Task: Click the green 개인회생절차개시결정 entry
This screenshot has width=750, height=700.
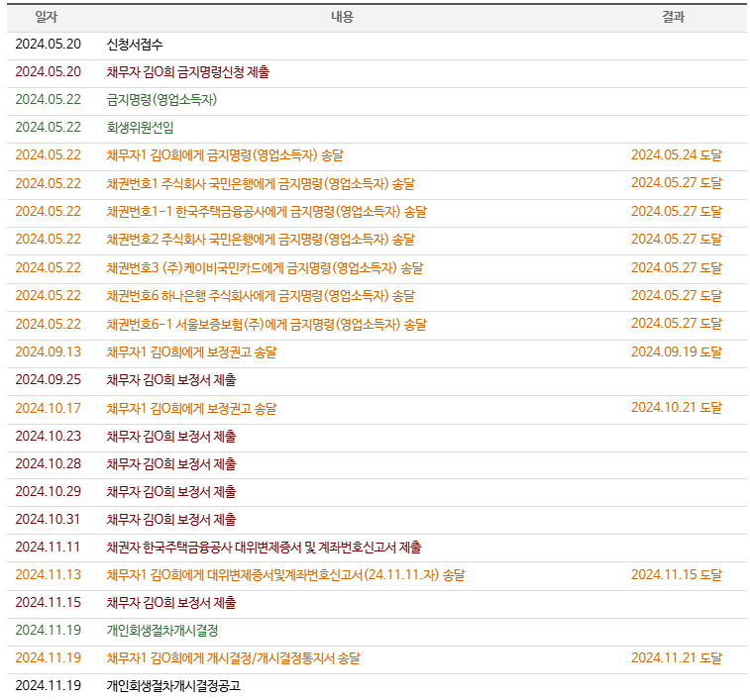Action: [162, 631]
